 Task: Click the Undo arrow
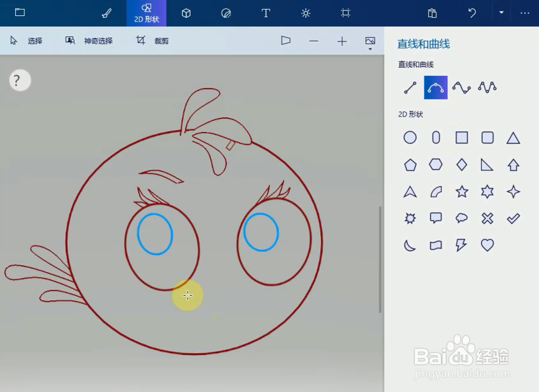click(472, 13)
